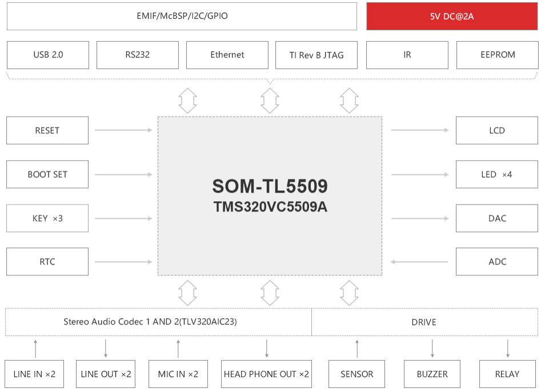
Task: Click the LCD block
Action: [497, 130]
